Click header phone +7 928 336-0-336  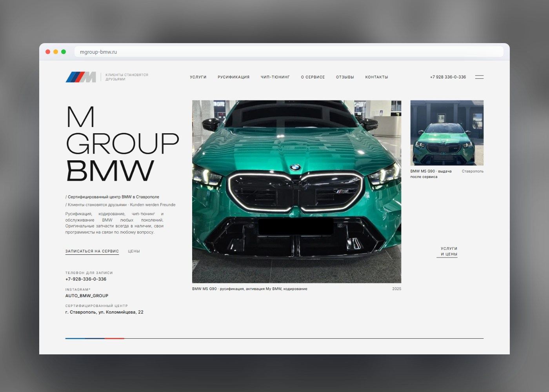448,77
